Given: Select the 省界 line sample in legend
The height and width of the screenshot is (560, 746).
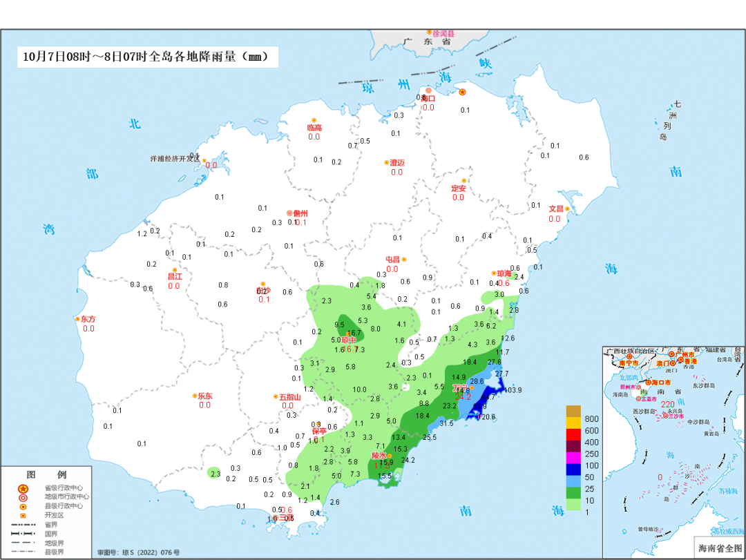Looking at the screenshot, I should pos(23,525).
